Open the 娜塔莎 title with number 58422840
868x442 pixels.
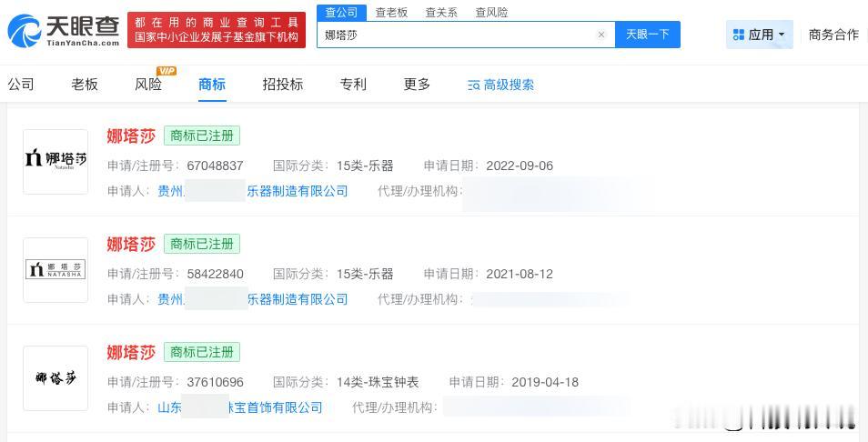tap(131, 244)
